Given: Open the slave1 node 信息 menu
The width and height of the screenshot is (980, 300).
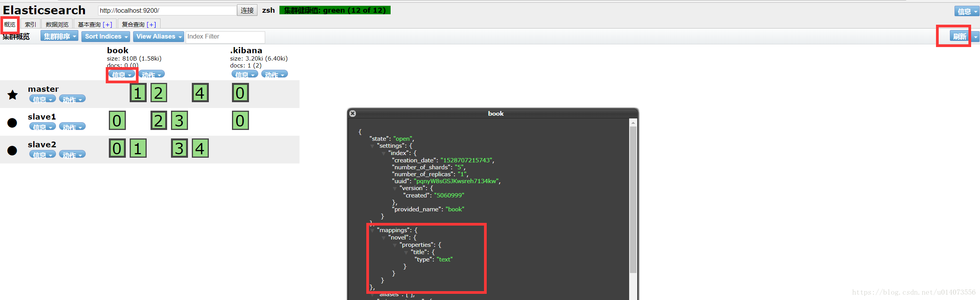Looking at the screenshot, I should pyautogui.click(x=42, y=127).
